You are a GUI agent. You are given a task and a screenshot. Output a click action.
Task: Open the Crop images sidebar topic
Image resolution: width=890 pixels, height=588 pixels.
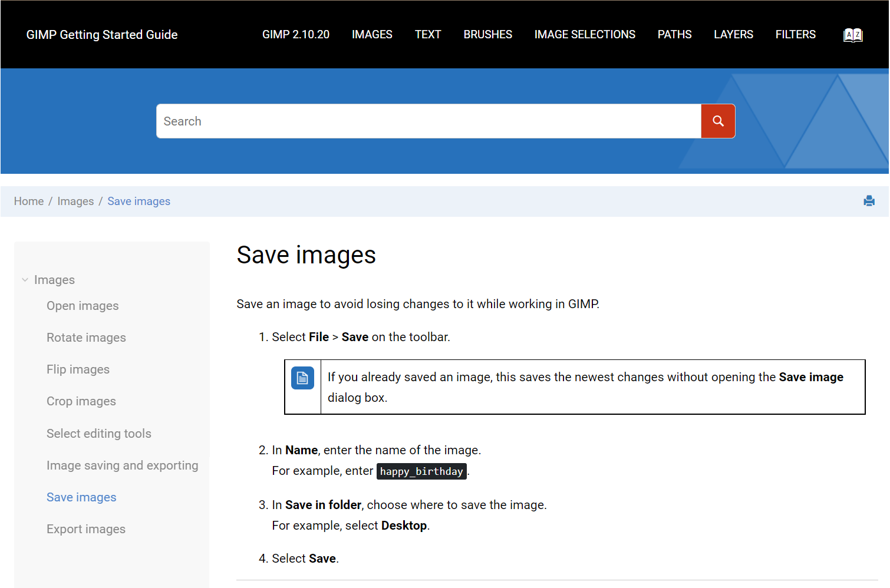click(x=81, y=401)
